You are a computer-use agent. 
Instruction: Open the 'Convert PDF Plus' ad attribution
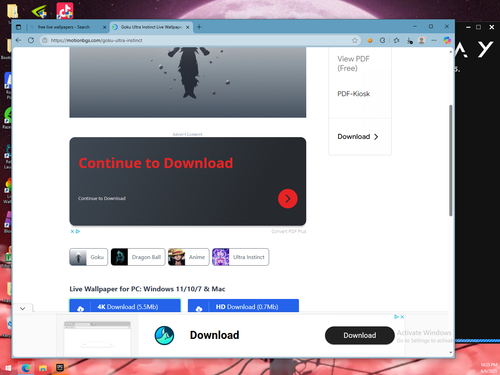pos(289,231)
